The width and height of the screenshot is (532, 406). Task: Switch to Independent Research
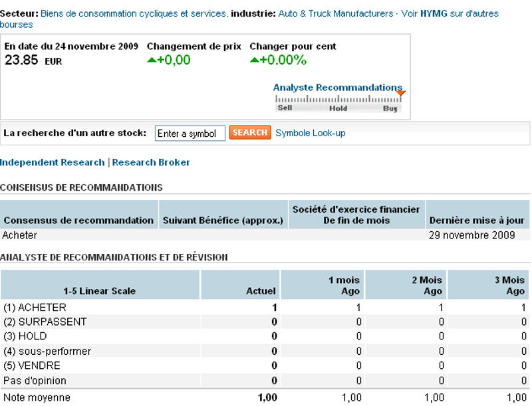[53, 162]
